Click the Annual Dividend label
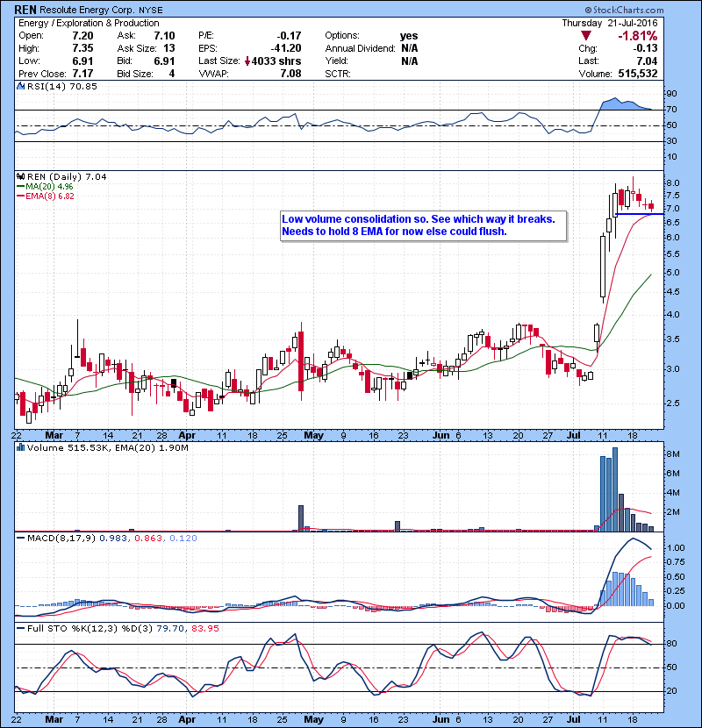The image size is (702, 728). (360, 48)
